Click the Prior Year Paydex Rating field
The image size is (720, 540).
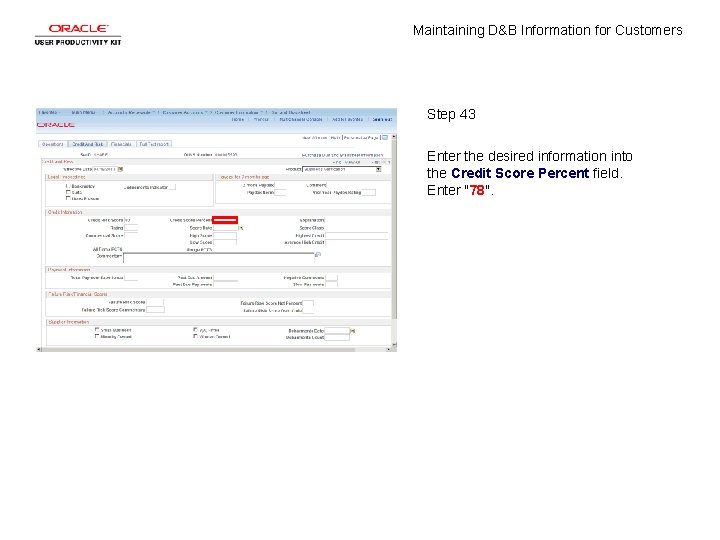click(x=369, y=192)
